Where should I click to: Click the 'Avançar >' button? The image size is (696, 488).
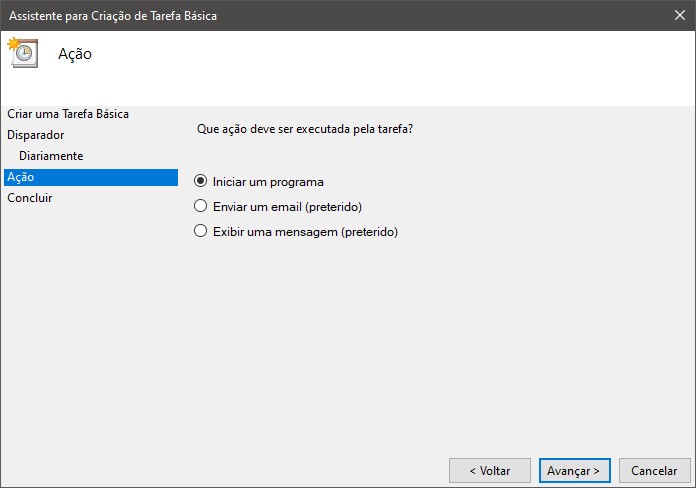tap(574, 470)
